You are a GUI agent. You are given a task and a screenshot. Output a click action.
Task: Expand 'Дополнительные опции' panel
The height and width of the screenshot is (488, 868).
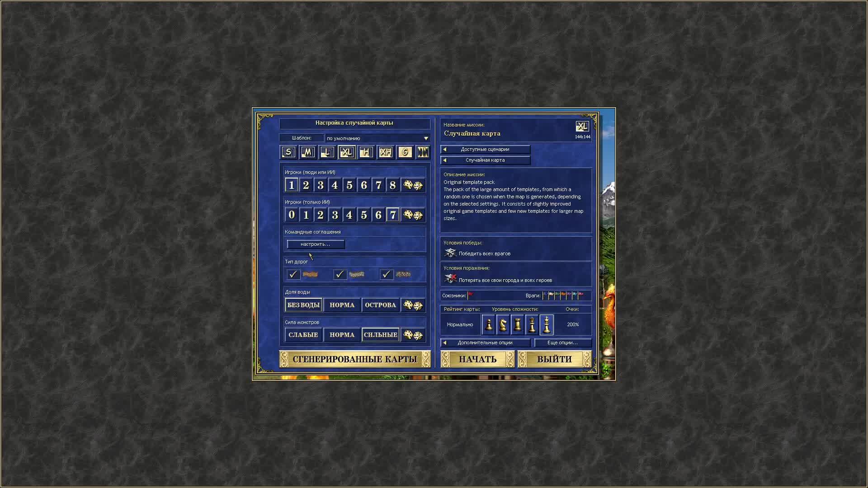tap(485, 343)
